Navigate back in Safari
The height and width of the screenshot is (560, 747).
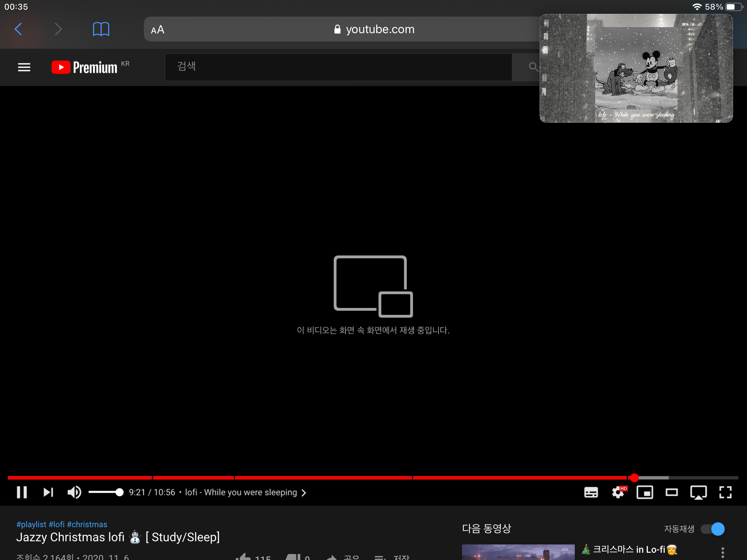[x=18, y=29]
